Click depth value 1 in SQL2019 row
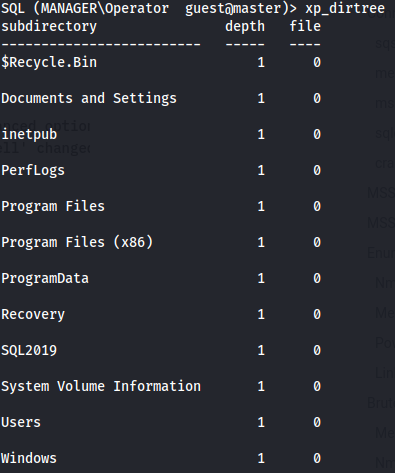 [x=261, y=350]
